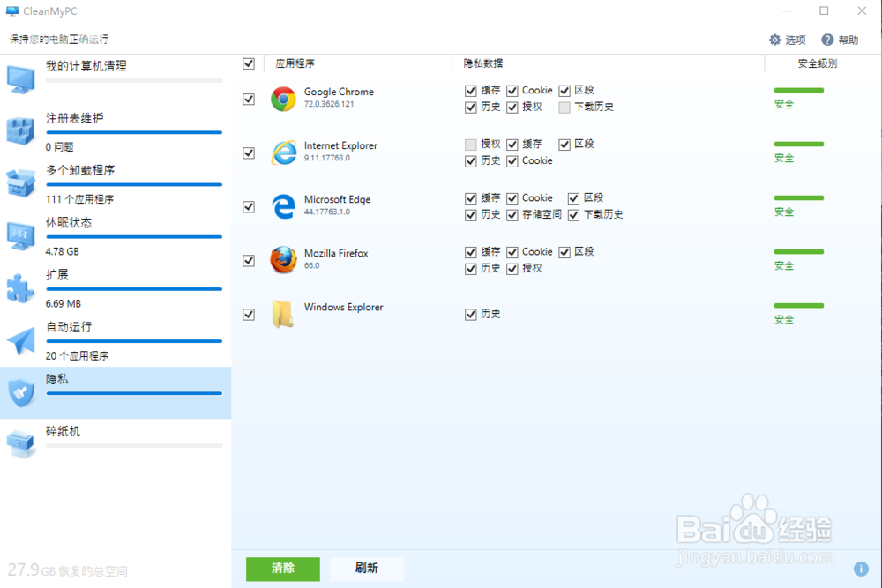882x588 pixels.
Task: Toggle Firefox 缓存 checkbox
Action: click(x=471, y=252)
